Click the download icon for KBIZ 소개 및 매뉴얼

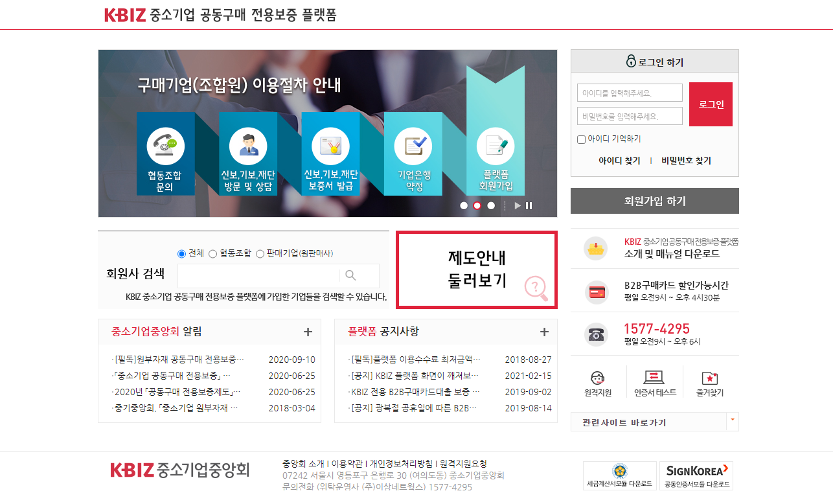coord(597,248)
